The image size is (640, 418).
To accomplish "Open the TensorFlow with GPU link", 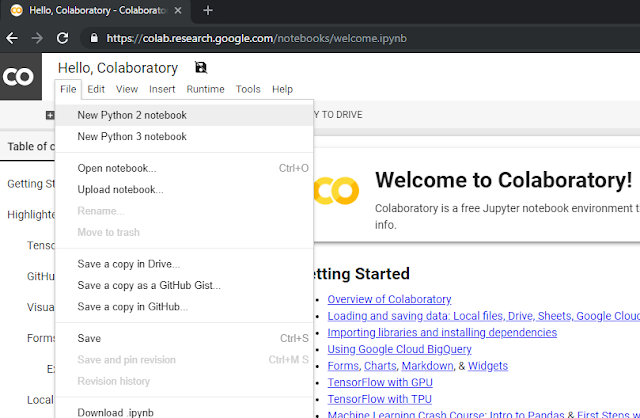I will pyautogui.click(x=378, y=382).
